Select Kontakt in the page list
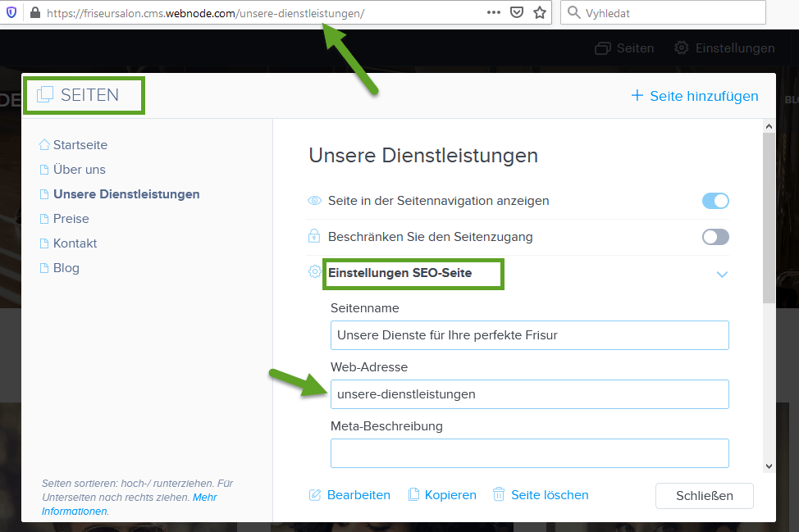Screen dimensions: 799x532 75,243
